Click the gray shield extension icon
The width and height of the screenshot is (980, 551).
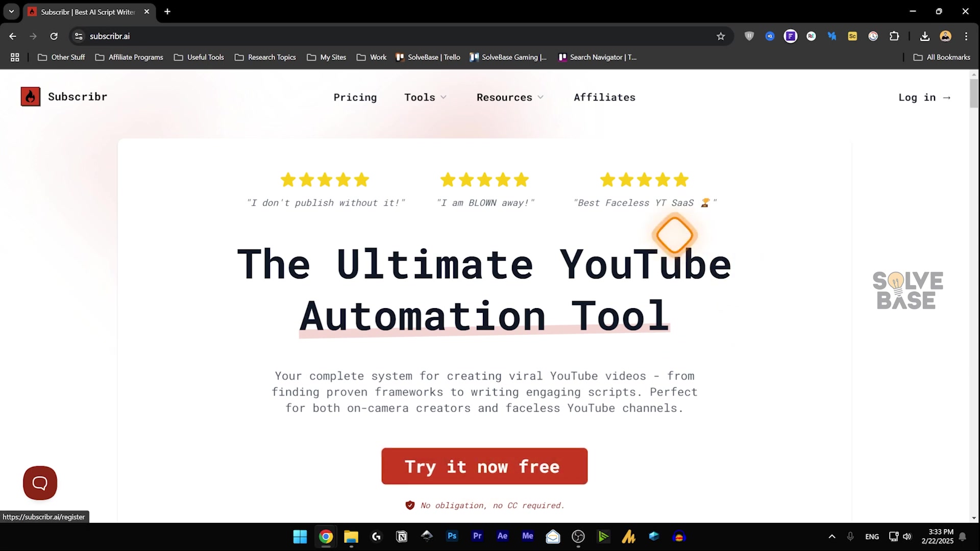click(x=749, y=36)
